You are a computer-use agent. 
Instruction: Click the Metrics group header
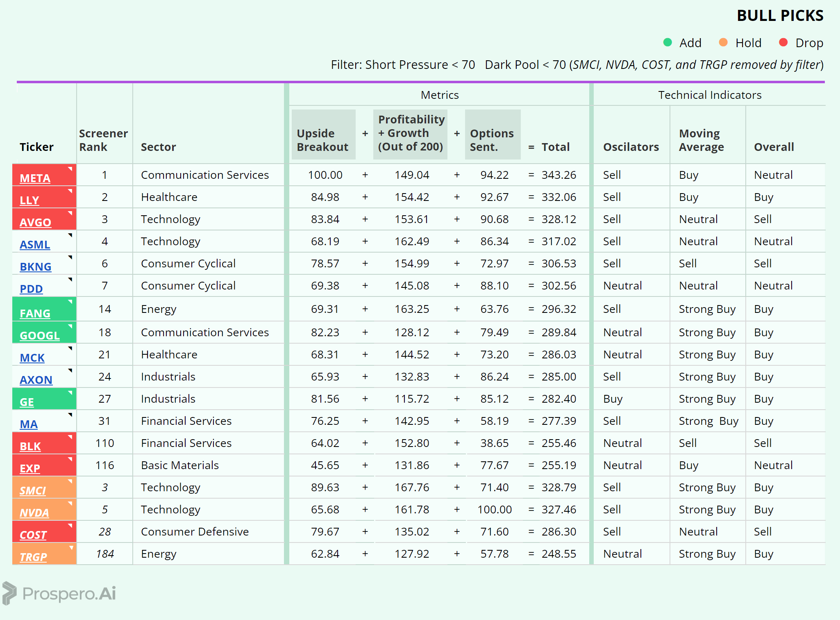440,95
